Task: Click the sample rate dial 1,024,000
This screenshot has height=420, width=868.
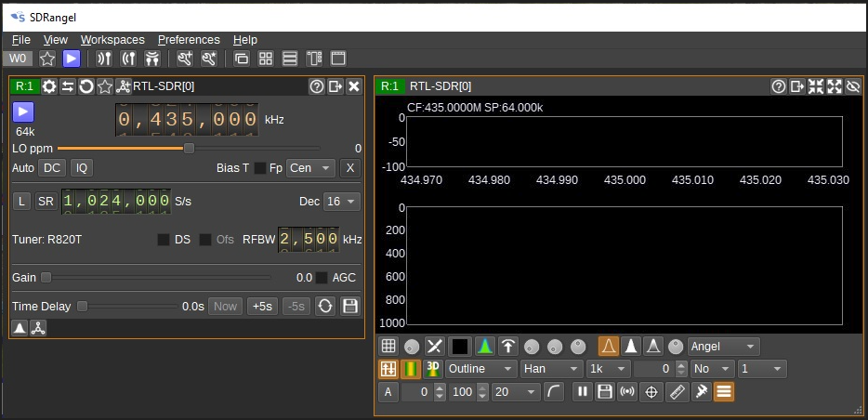Action: [x=116, y=202]
